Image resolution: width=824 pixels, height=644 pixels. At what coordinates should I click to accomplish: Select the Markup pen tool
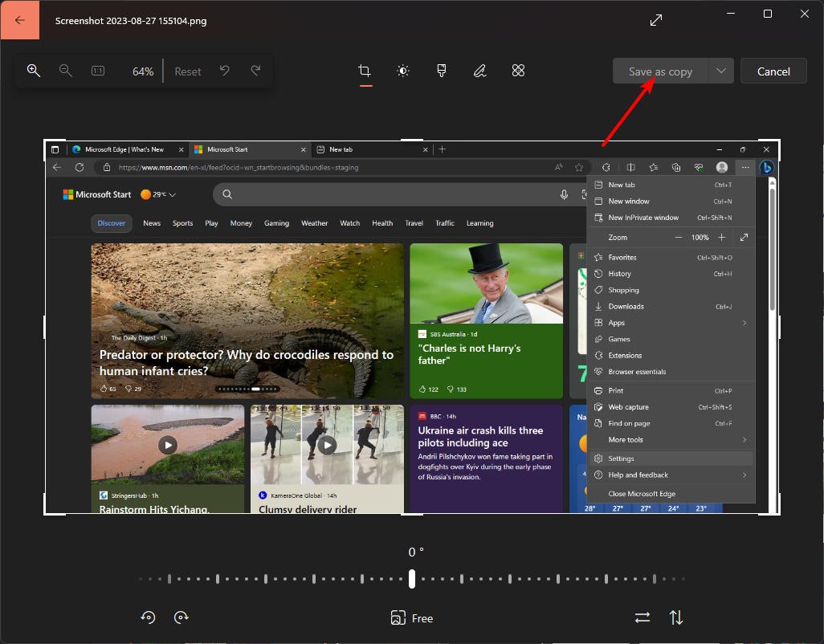point(480,71)
